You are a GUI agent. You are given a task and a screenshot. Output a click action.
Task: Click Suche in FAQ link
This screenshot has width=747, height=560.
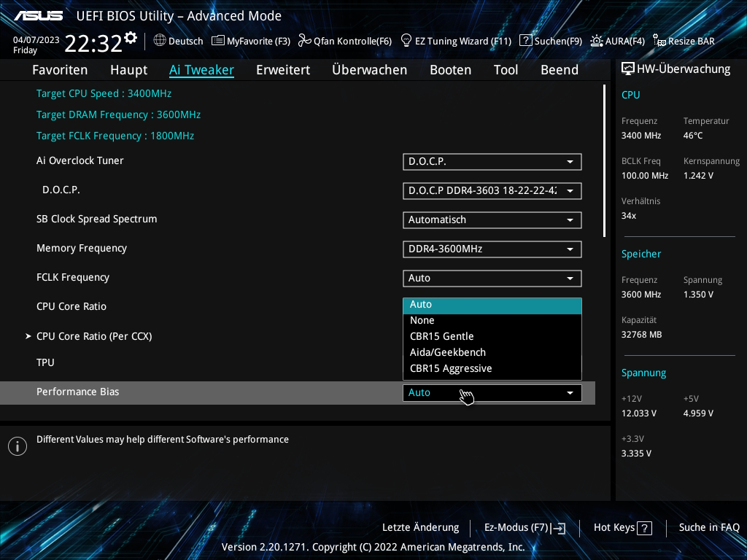(709, 528)
